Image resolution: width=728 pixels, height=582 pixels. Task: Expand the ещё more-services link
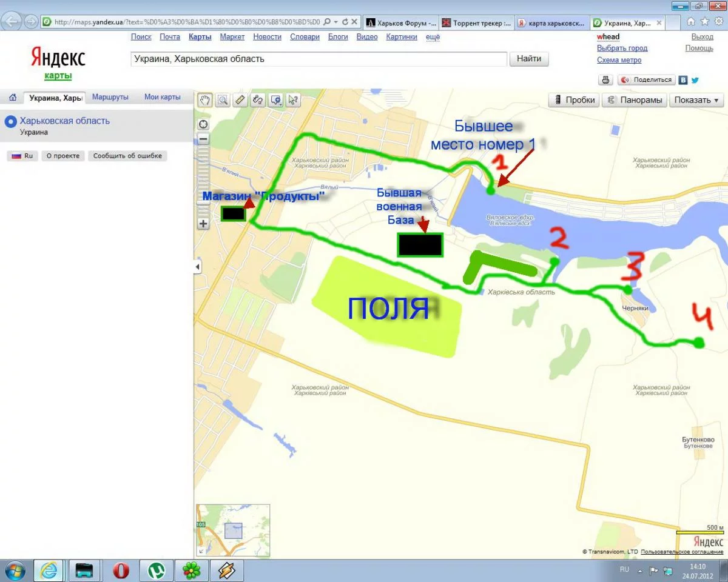tap(433, 37)
